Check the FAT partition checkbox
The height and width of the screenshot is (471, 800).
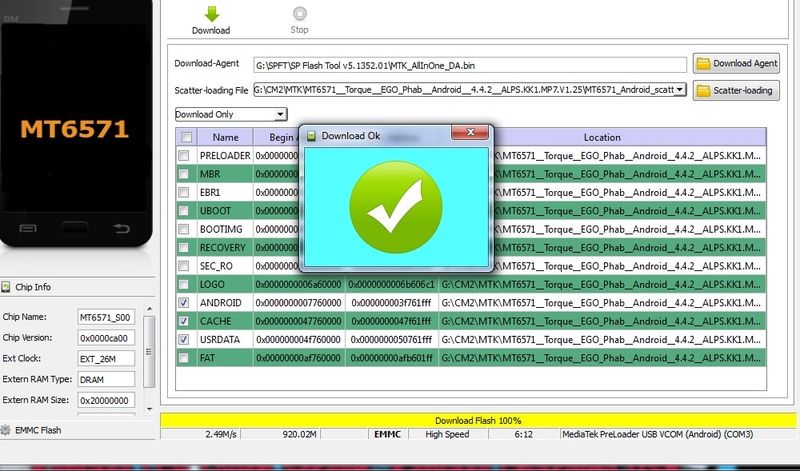tap(184, 358)
